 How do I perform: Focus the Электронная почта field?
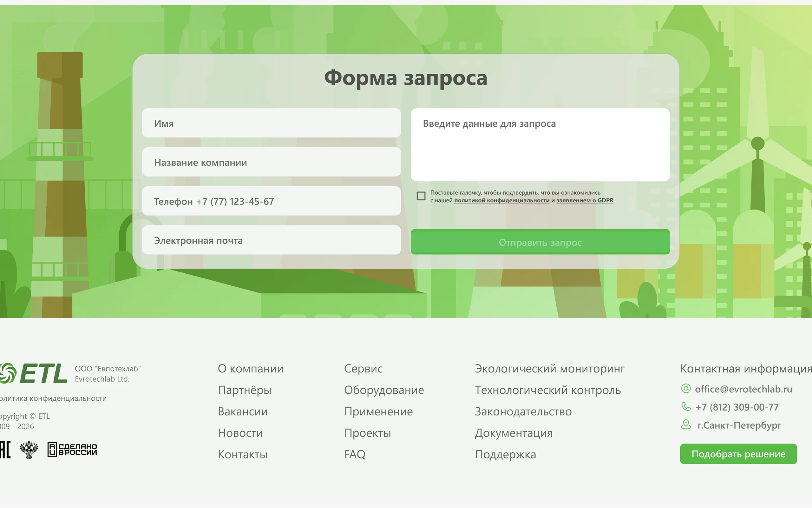tap(272, 240)
